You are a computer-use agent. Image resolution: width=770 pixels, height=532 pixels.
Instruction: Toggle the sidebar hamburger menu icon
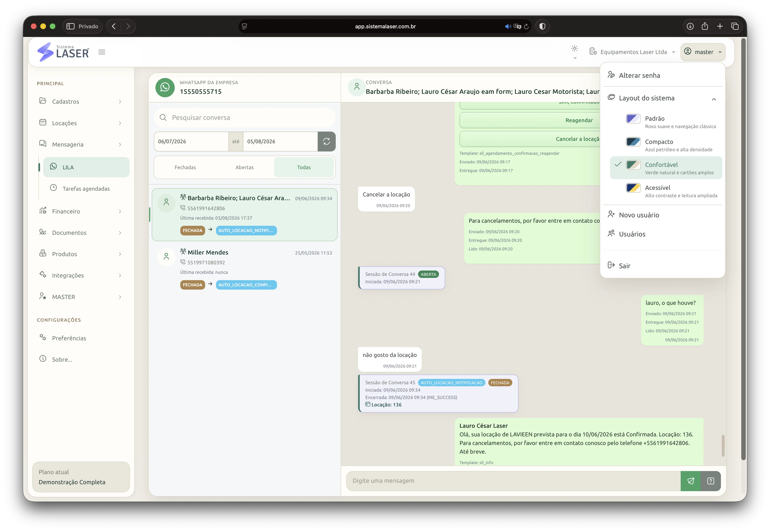click(102, 52)
